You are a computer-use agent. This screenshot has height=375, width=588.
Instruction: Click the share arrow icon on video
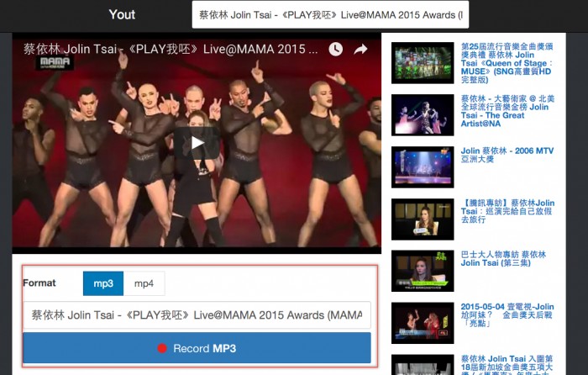[360, 49]
